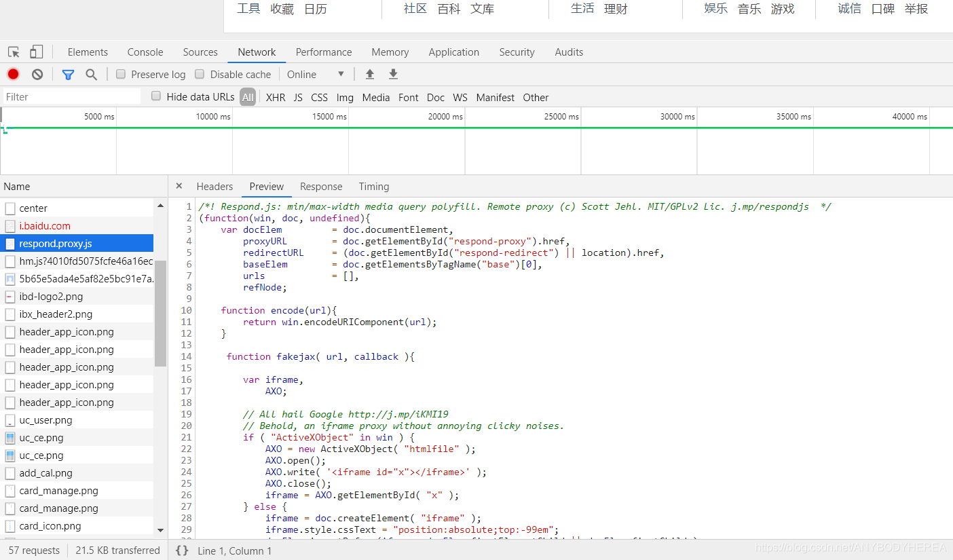The image size is (953, 560).
Task: Check the Hide data URLs checkbox
Action: pyautogui.click(x=156, y=96)
